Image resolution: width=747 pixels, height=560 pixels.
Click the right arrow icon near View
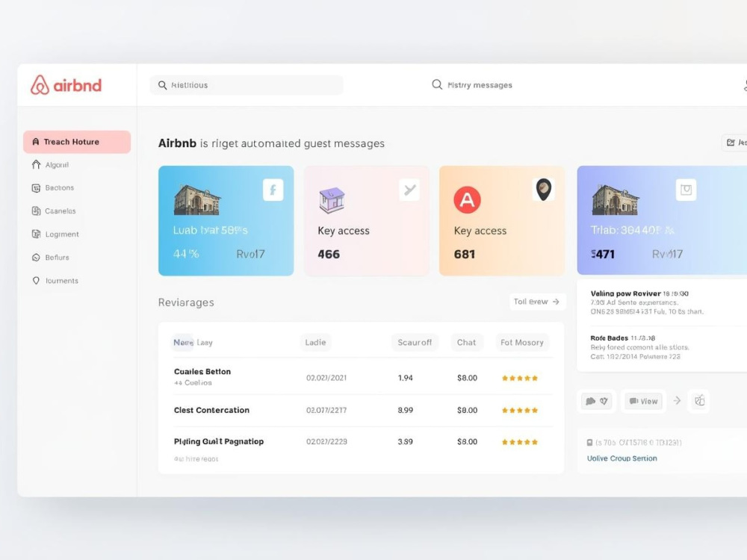click(677, 401)
